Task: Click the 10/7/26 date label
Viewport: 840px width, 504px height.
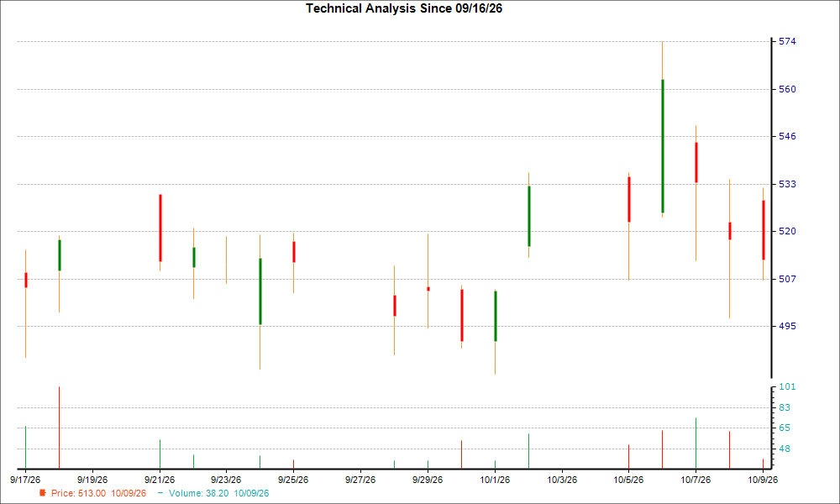Action: tap(696, 480)
